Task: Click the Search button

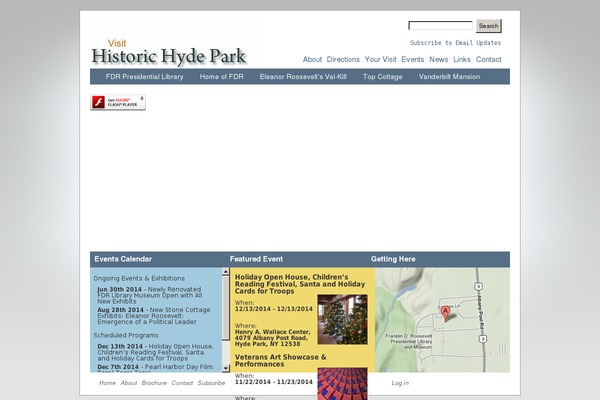Action: point(489,26)
